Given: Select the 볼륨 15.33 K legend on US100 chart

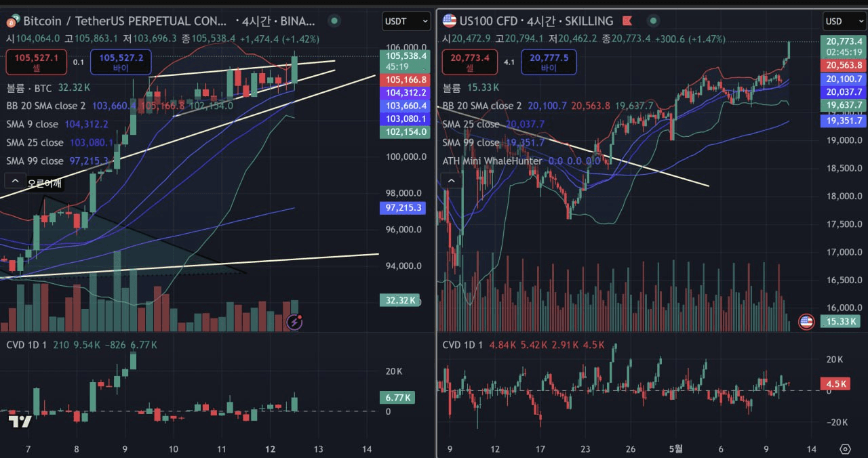Looking at the screenshot, I should 471,87.
